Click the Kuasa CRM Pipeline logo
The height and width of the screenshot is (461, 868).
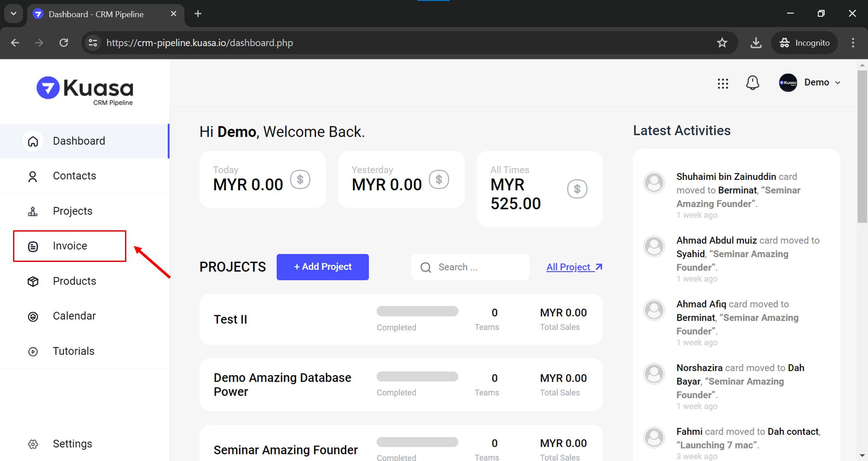coord(85,90)
